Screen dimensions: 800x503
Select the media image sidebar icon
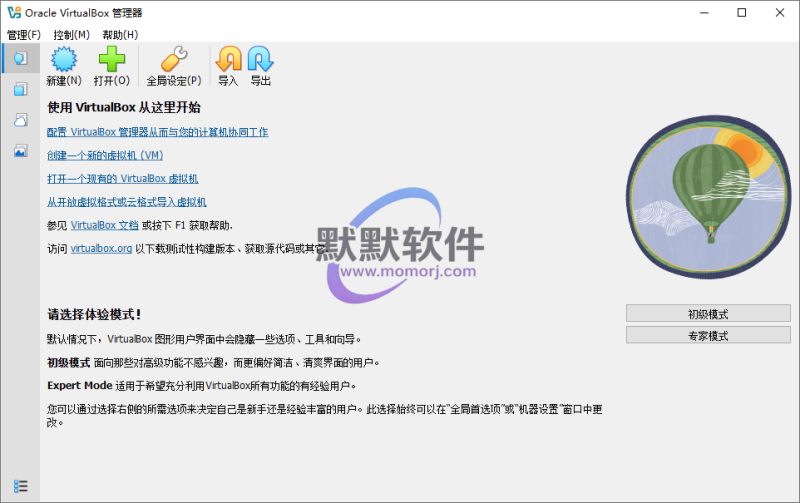(x=20, y=150)
